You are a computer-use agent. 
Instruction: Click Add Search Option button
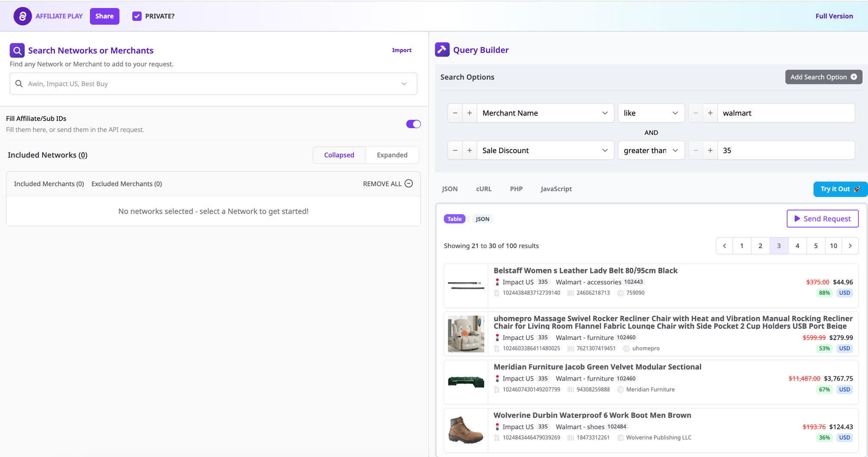pyautogui.click(x=824, y=77)
